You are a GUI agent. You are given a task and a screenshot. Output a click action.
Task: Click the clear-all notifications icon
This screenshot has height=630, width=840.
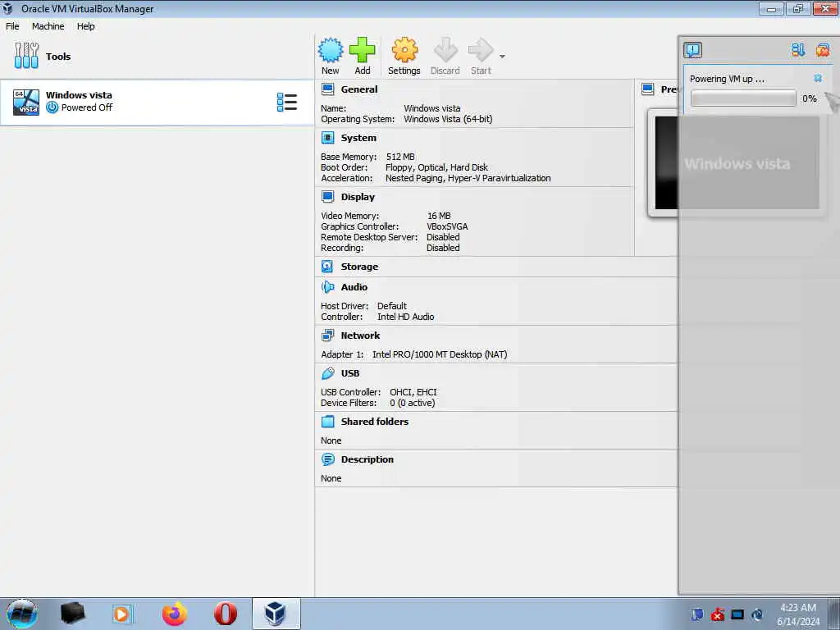(x=822, y=50)
